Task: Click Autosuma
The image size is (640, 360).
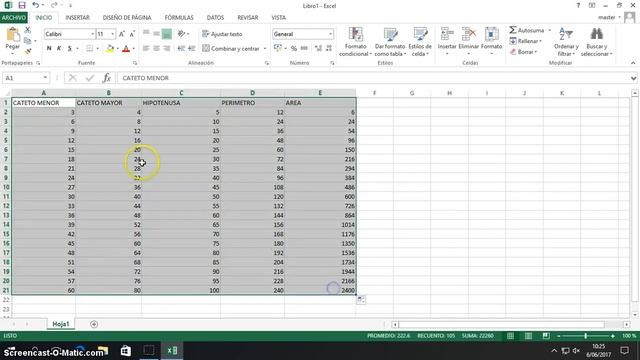Action: [527, 30]
